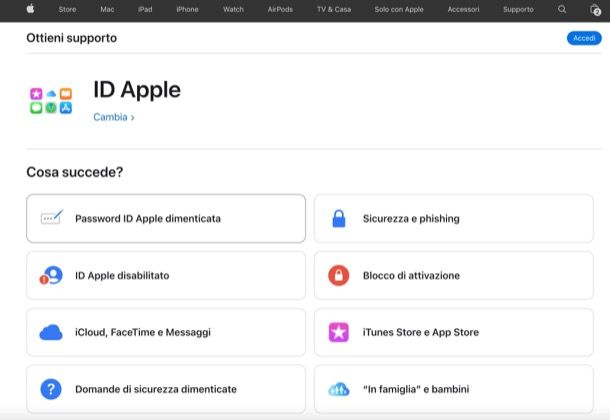The width and height of the screenshot is (610, 420).
Task: Open the iPhone menu
Action: [x=187, y=9]
